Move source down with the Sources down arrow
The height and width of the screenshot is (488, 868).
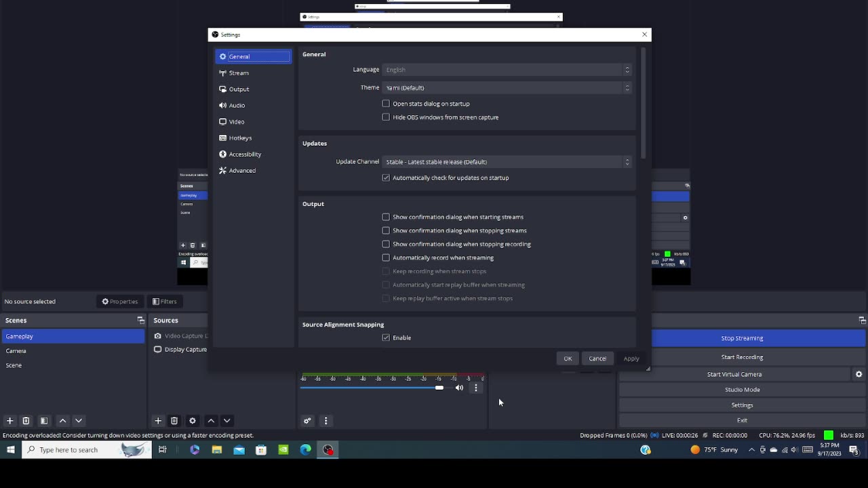227,421
